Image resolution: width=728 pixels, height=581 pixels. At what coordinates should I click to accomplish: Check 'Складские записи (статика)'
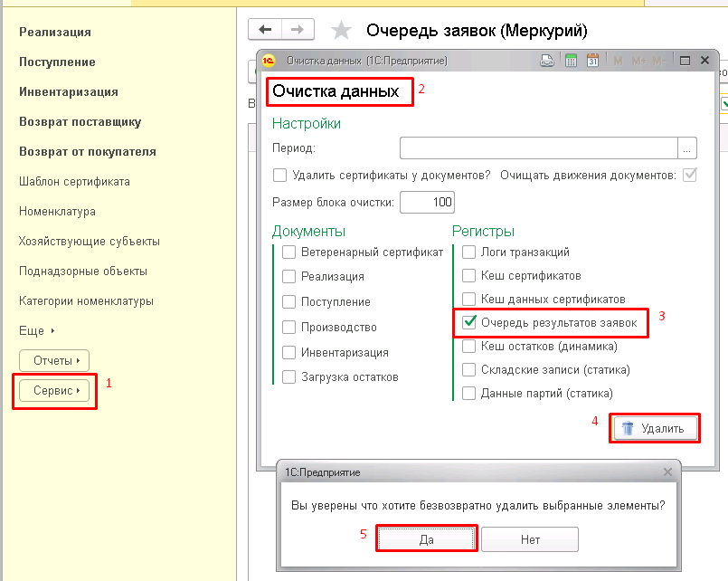469,369
